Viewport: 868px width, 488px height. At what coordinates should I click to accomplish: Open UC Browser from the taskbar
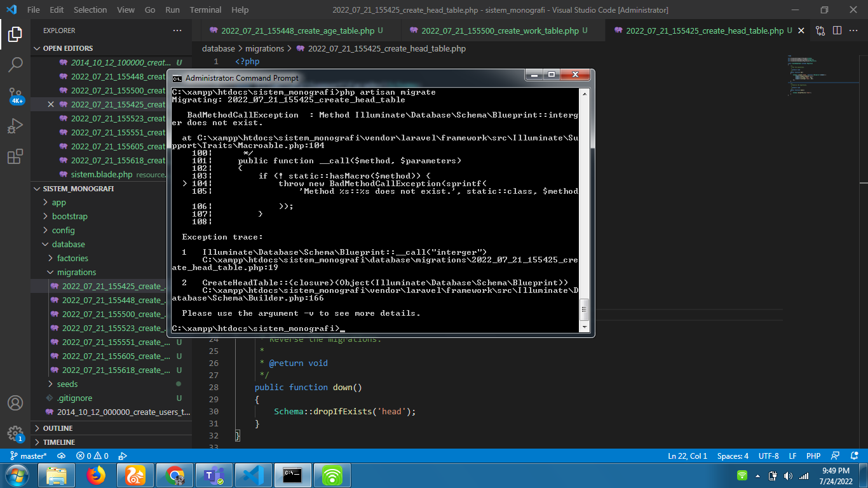(x=135, y=475)
